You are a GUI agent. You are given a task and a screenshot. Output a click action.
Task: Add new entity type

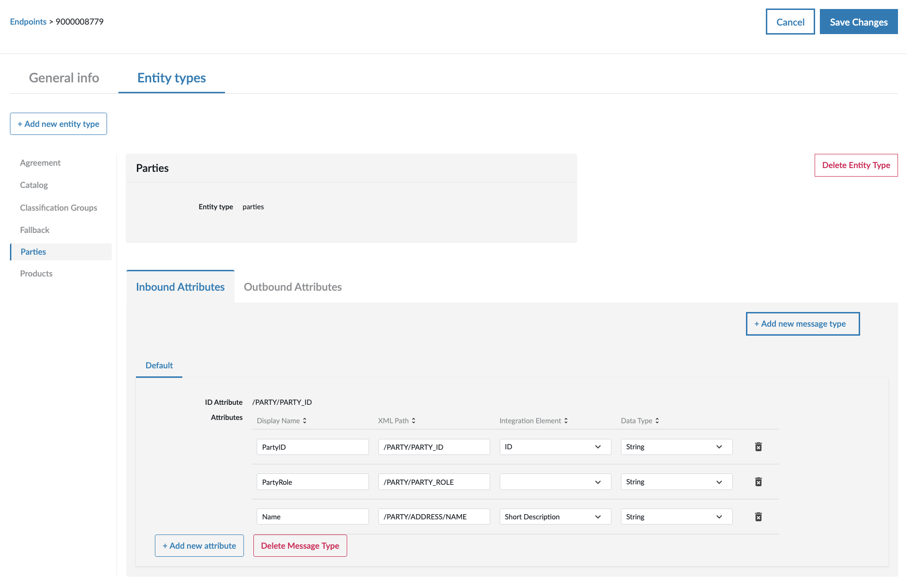pos(58,124)
